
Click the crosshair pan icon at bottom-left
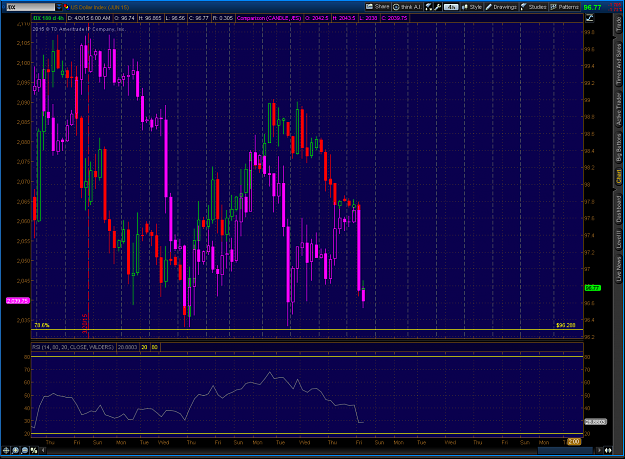point(6,450)
